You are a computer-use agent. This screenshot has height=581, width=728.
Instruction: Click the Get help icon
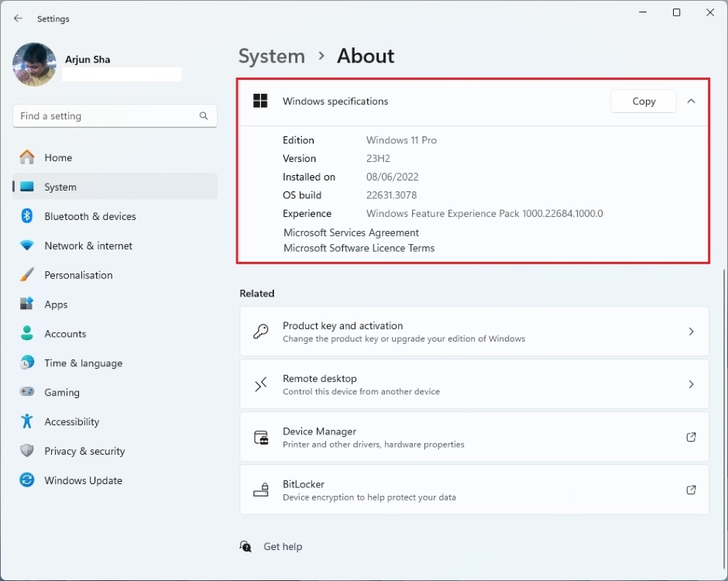click(x=246, y=546)
